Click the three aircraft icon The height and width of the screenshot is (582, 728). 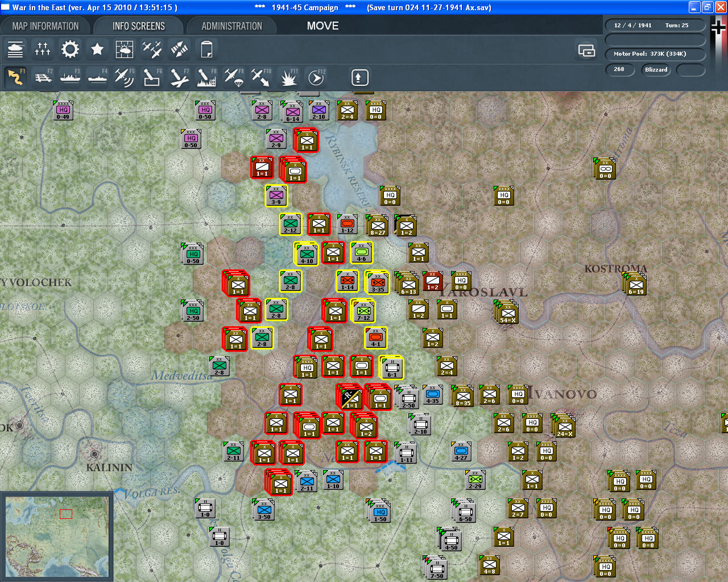pos(152,49)
